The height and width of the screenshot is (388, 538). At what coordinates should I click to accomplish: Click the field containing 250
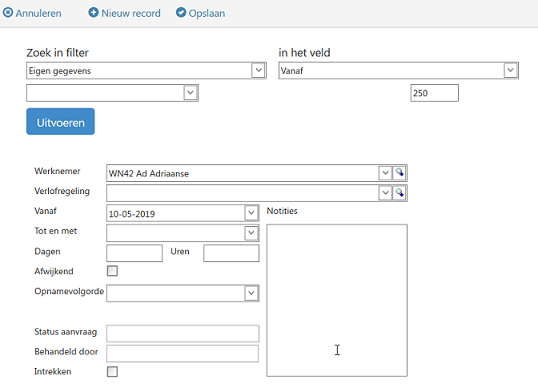[x=434, y=93]
